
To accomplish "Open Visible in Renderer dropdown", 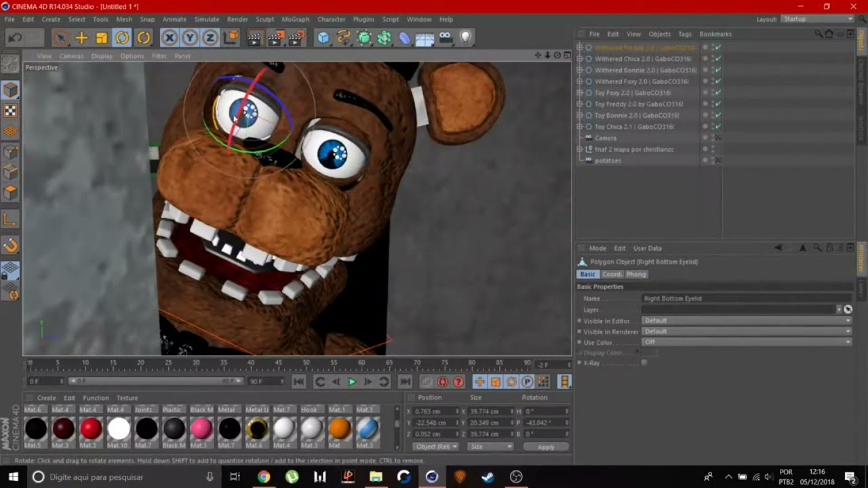I will pyautogui.click(x=747, y=331).
